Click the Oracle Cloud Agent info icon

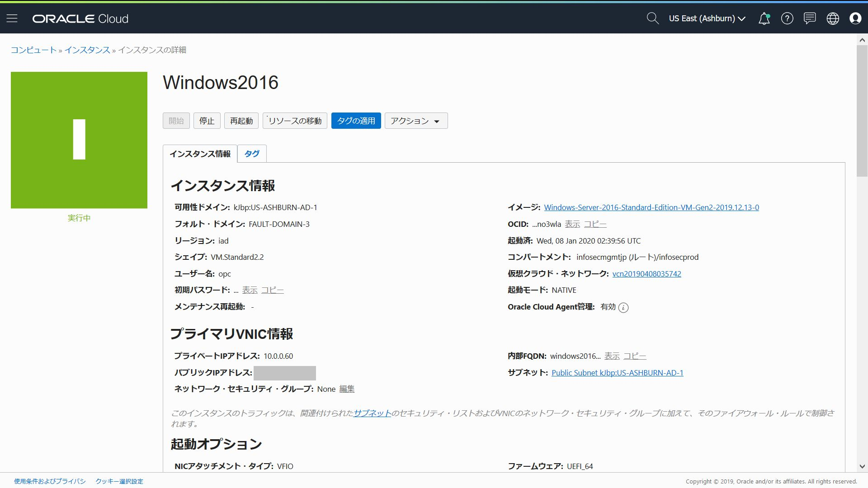[x=623, y=308]
